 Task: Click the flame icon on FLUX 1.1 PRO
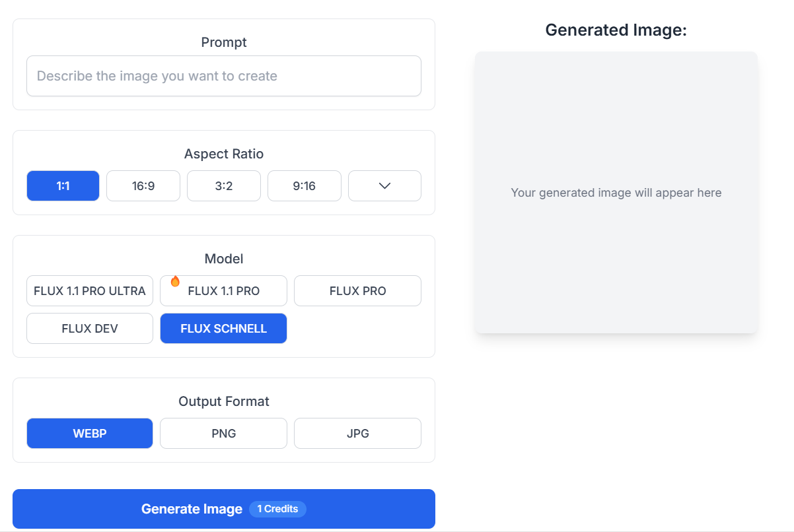click(174, 281)
